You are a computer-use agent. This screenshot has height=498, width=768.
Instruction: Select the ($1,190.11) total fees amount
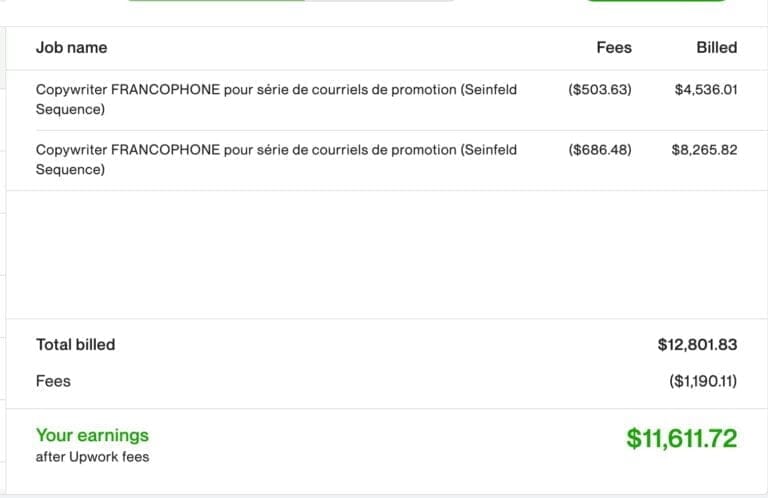(x=703, y=381)
